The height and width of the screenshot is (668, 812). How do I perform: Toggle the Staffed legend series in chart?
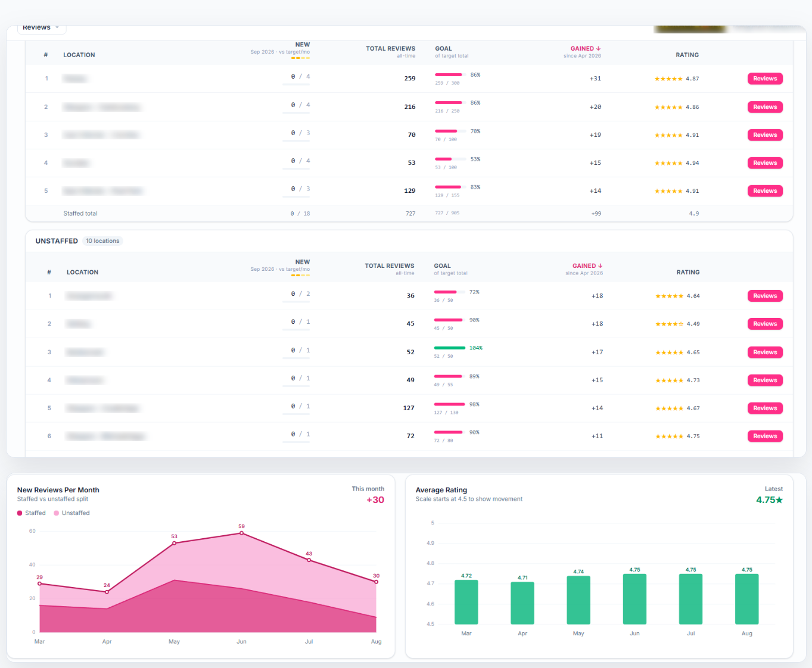tap(32, 513)
